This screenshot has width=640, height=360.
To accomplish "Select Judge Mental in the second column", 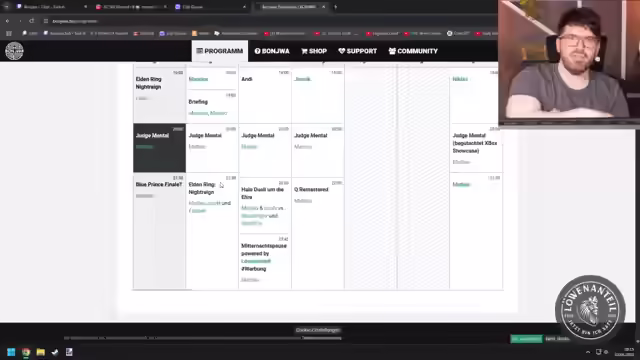I will point(212,148).
